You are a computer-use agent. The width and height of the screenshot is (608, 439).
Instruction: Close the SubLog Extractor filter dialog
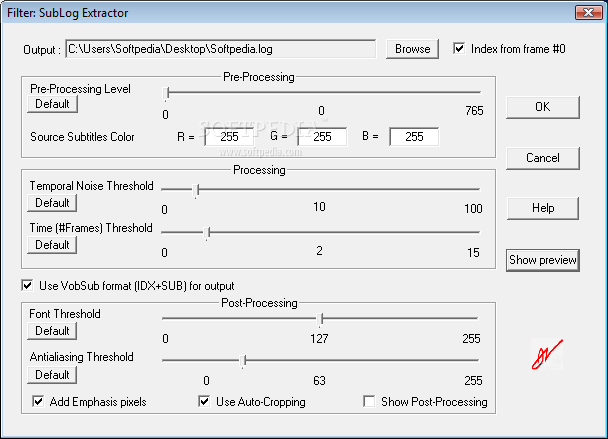click(x=588, y=12)
